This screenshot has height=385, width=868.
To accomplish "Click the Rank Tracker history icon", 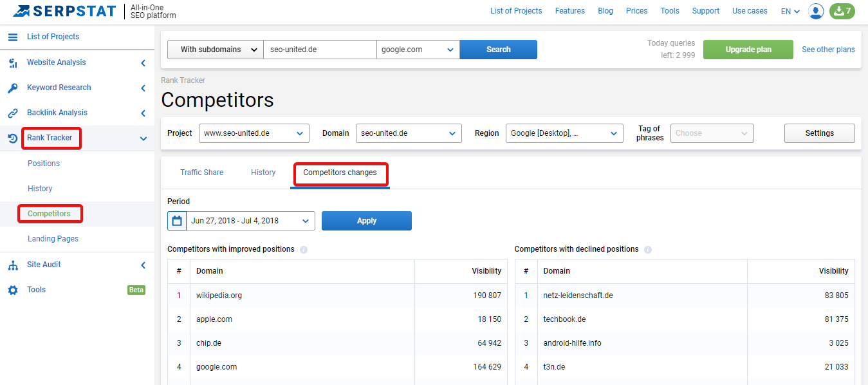I will click(13, 138).
